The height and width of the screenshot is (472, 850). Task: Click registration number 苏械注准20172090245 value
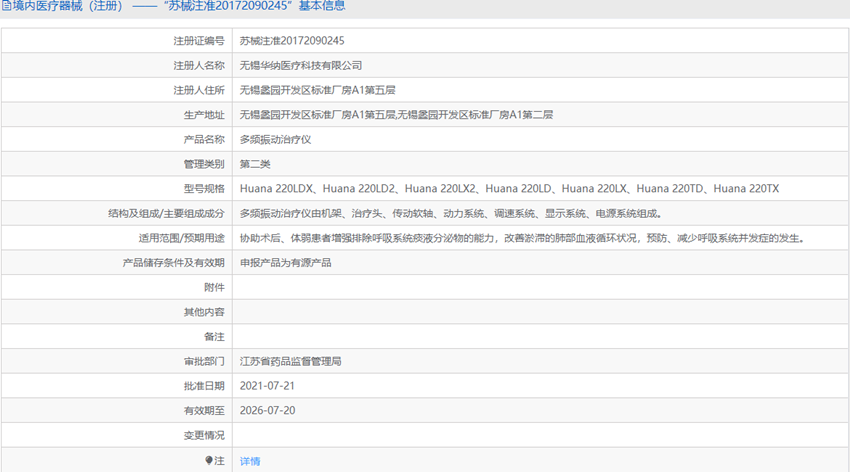pos(292,41)
